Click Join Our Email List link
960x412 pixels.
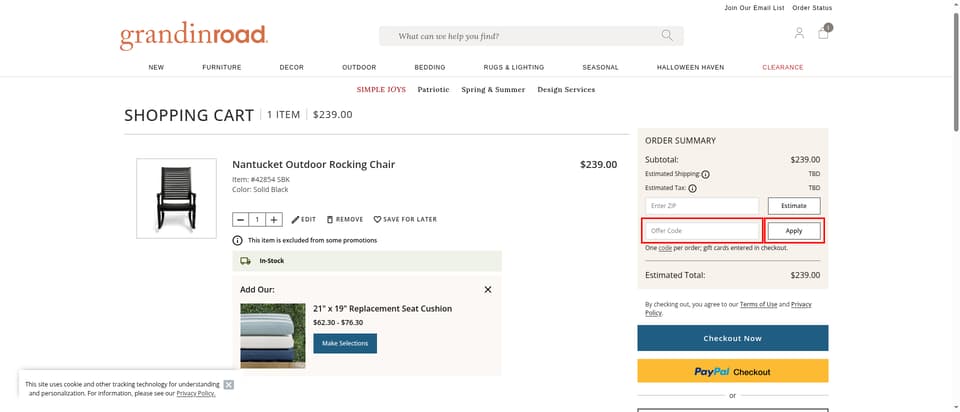tap(754, 8)
